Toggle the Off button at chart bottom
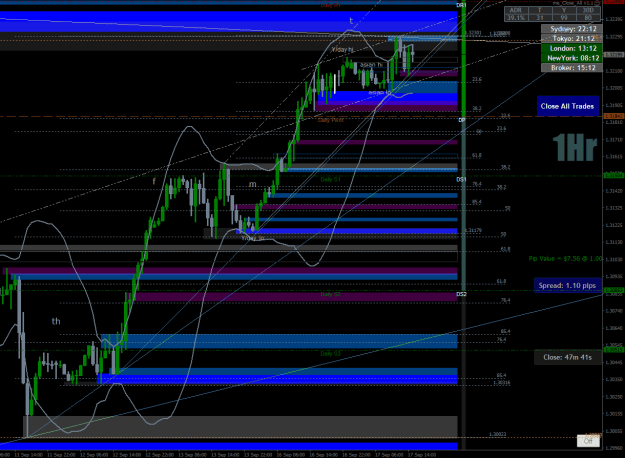The height and width of the screenshot is (458, 625). (588, 441)
